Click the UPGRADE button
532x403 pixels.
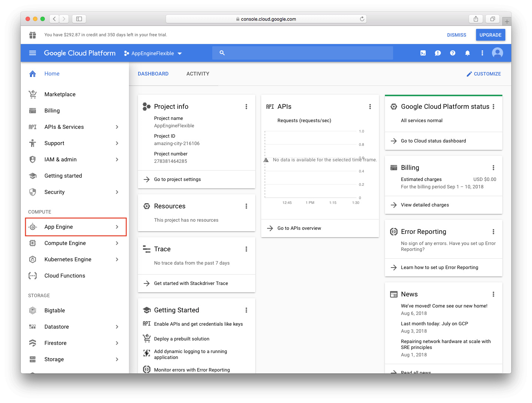pyautogui.click(x=491, y=35)
